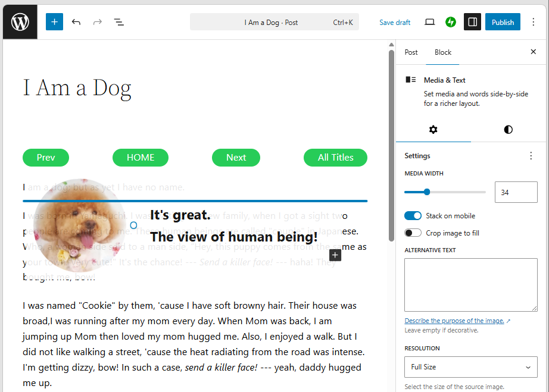
Task: Click the laptop preview device icon
Action: 429,22
